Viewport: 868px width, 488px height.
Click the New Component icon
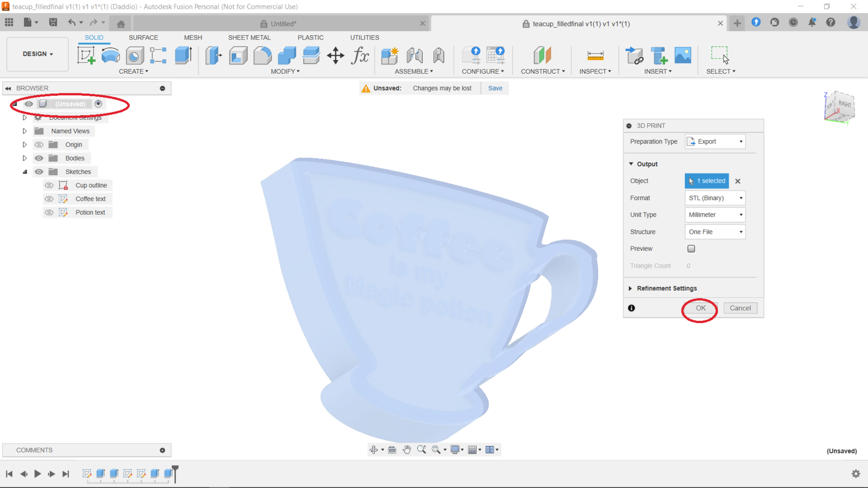pos(390,55)
